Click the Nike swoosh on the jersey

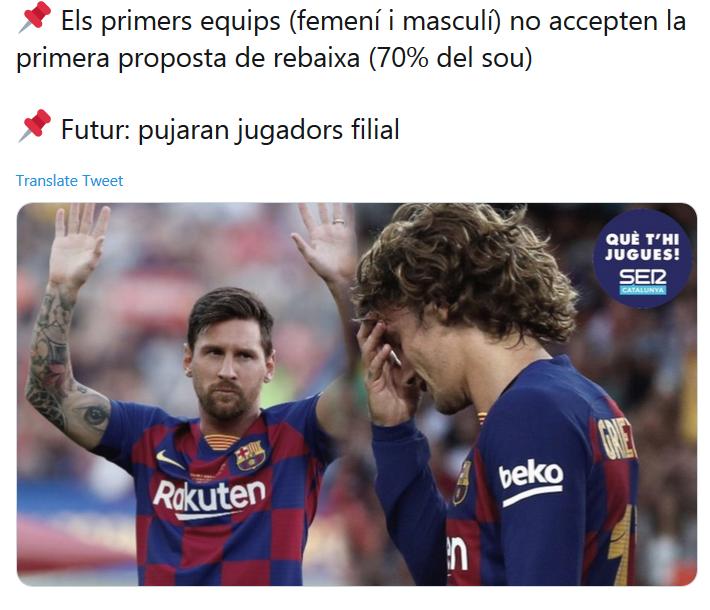[x=169, y=460]
